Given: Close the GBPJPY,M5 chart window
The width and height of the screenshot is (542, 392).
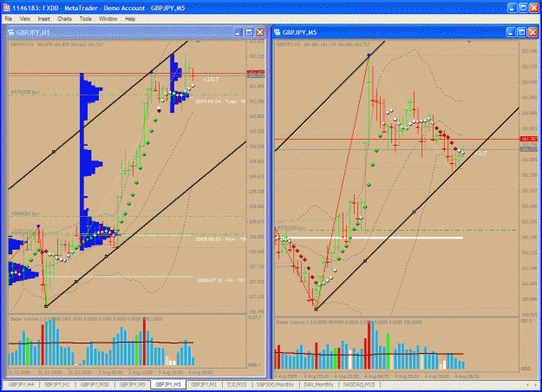Looking at the screenshot, I should pyautogui.click(x=533, y=32).
